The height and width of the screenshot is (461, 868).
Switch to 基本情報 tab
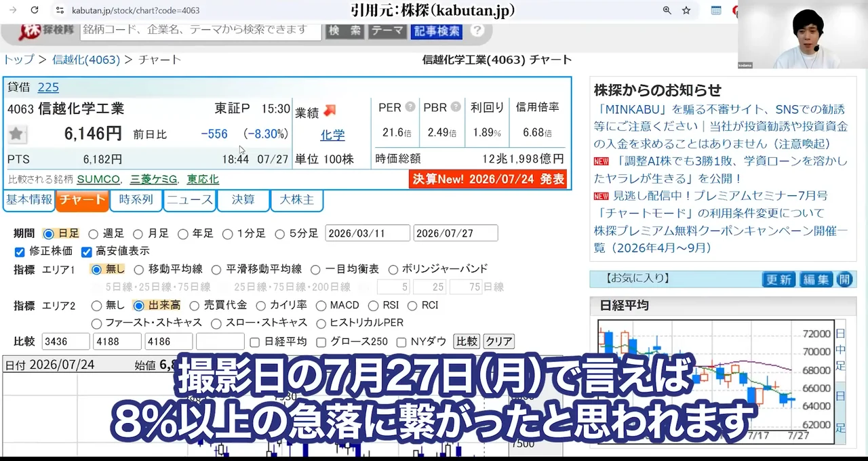click(29, 200)
